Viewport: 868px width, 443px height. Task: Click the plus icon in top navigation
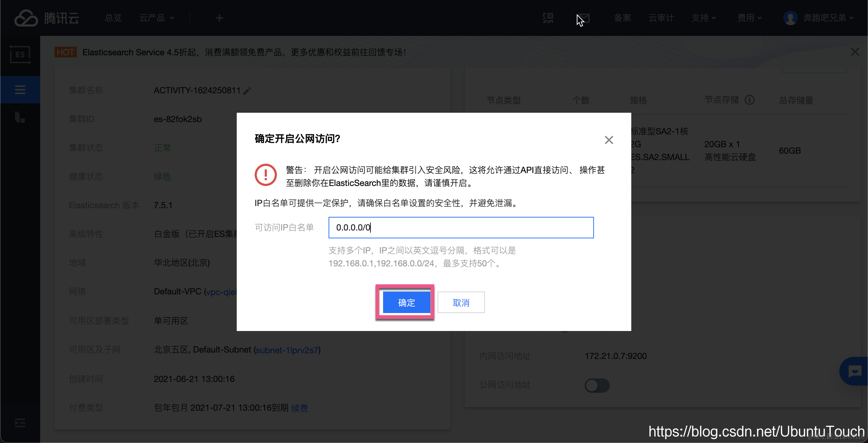219,18
